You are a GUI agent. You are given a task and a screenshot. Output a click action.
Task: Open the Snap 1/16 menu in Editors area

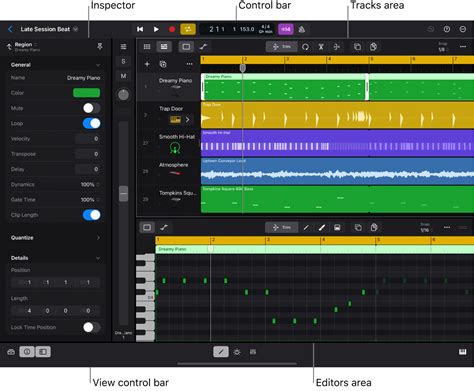pyautogui.click(x=425, y=228)
